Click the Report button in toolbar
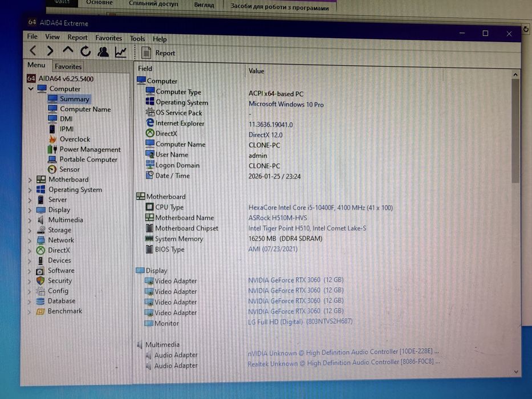Screen dimensions: 532x399 [158, 53]
